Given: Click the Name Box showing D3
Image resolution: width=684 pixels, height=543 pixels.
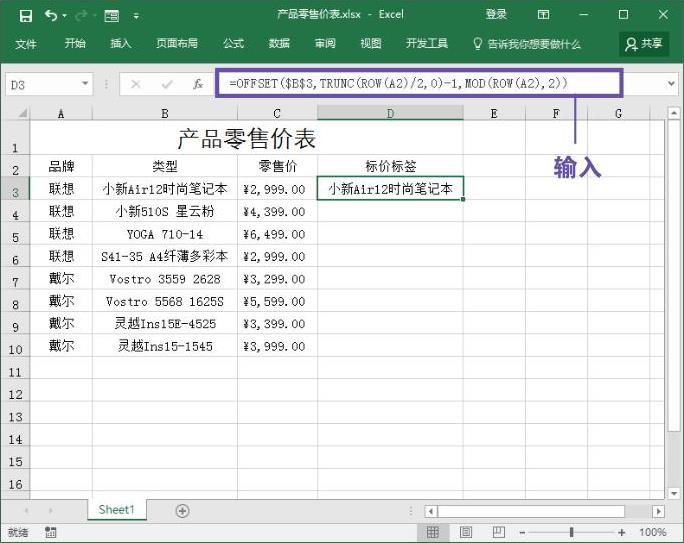Looking at the screenshot, I should [x=43, y=85].
